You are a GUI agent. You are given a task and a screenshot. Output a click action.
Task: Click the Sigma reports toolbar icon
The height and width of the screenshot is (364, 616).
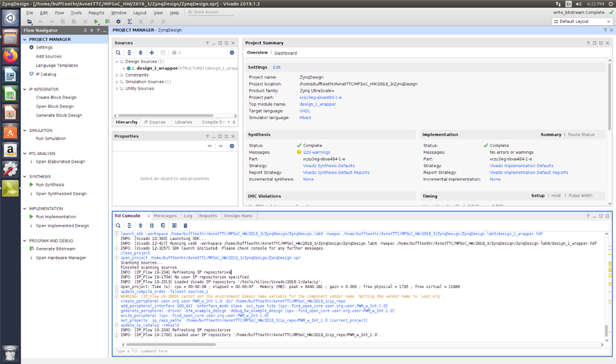[x=129, y=22]
